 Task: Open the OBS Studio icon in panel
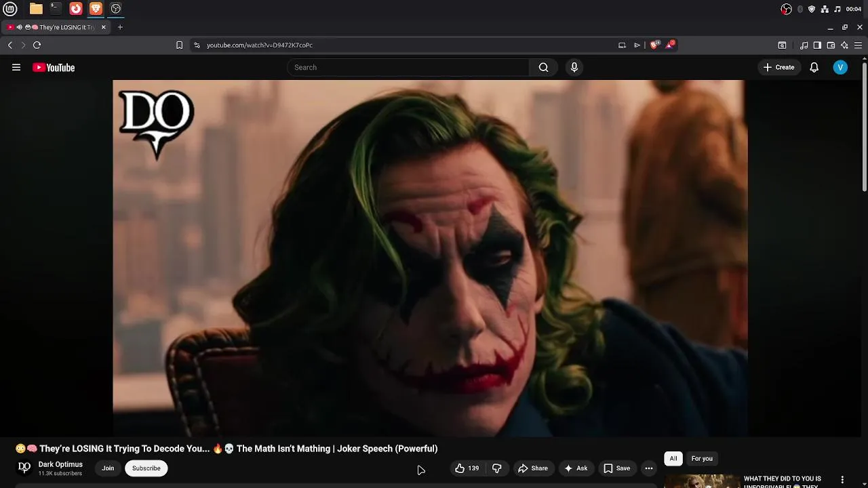(x=116, y=9)
